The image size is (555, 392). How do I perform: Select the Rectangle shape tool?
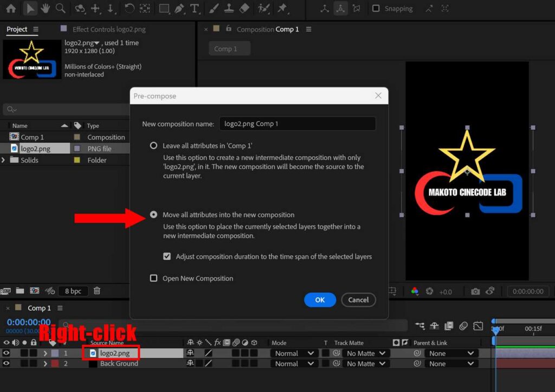[x=164, y=9]
